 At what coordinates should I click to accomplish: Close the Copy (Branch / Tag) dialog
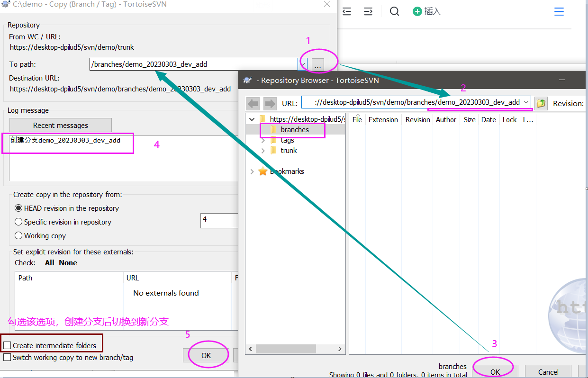click(x=326, y=4)
